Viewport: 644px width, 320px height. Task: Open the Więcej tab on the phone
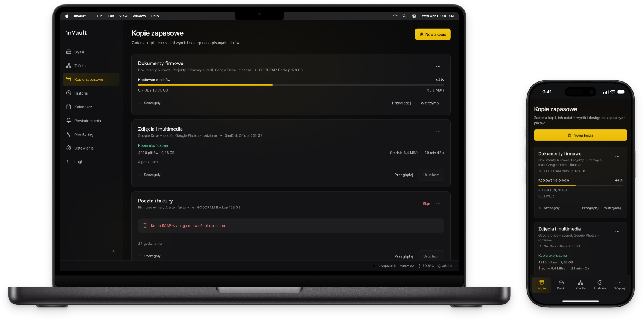tap(619, 285)
